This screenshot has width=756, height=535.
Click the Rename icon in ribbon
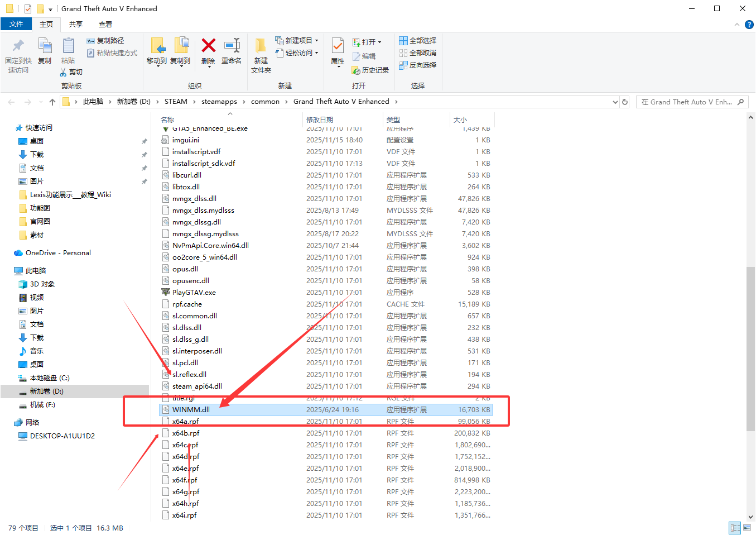(232, 51)
